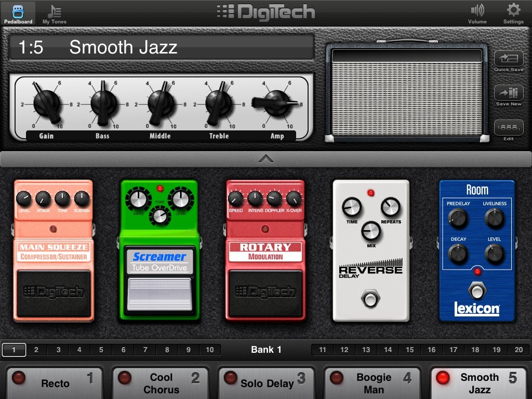
Task: Select bank 1 in the bank strip
Action: (14, 350)
